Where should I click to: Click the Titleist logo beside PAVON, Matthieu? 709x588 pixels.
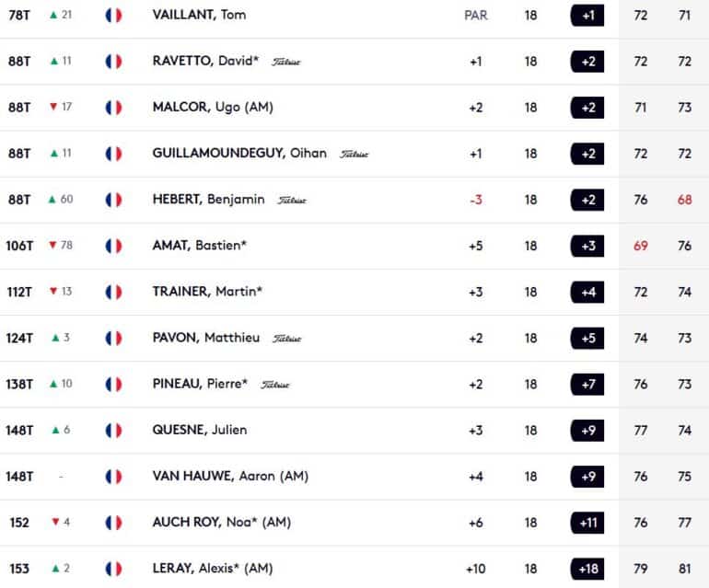(286, 339)
